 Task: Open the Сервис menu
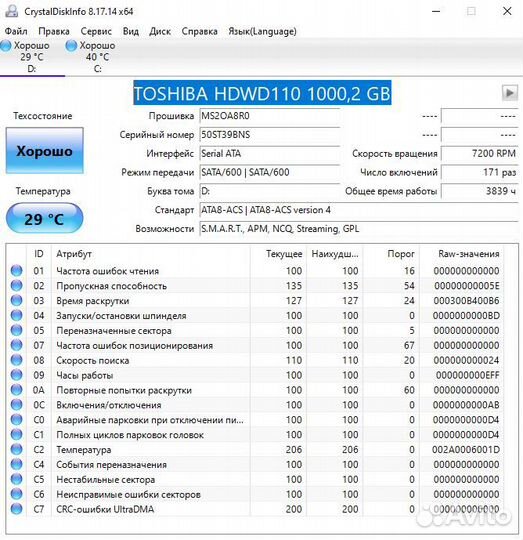[x=96, y=31]
